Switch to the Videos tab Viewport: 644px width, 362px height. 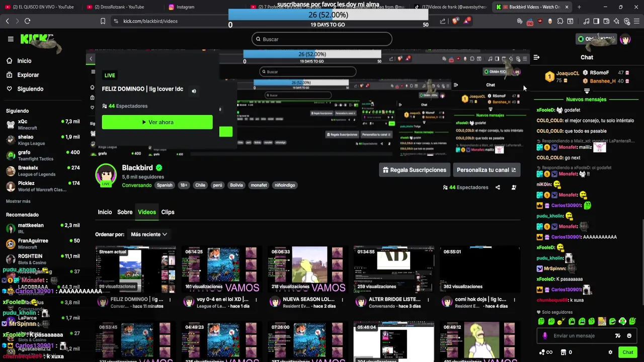coord(147,212)
